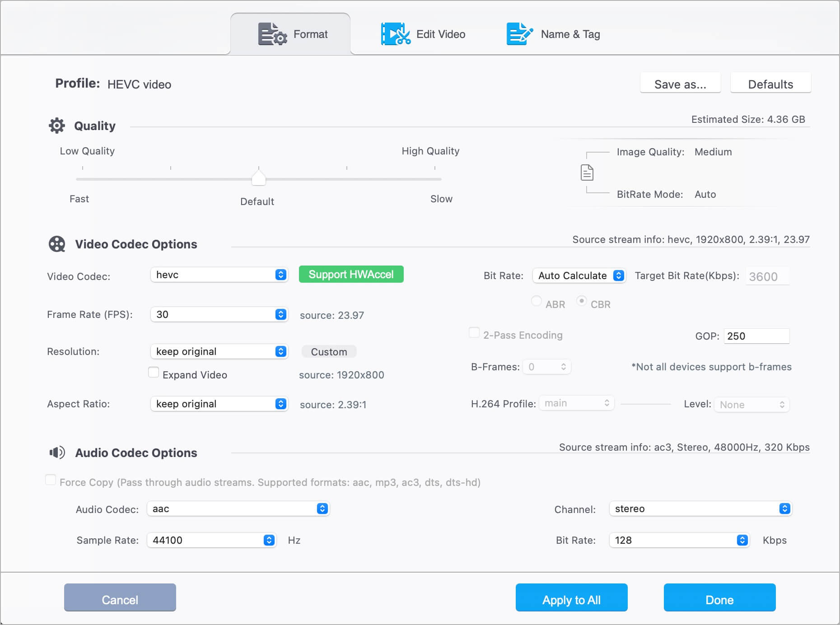This screenshot has width=840, height=625.
Task: Tick the 2-Pass Encoding checkbox
Action: pos(474,333)
